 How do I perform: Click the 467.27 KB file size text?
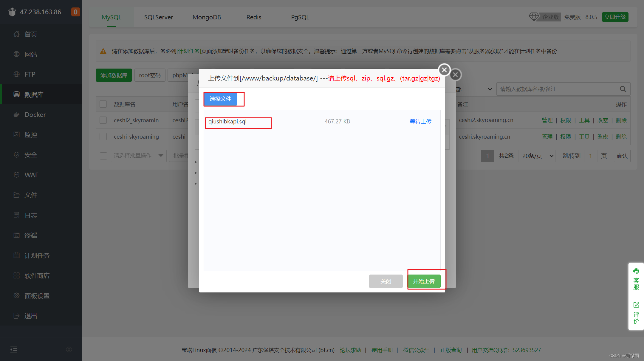tap(337, 121)
